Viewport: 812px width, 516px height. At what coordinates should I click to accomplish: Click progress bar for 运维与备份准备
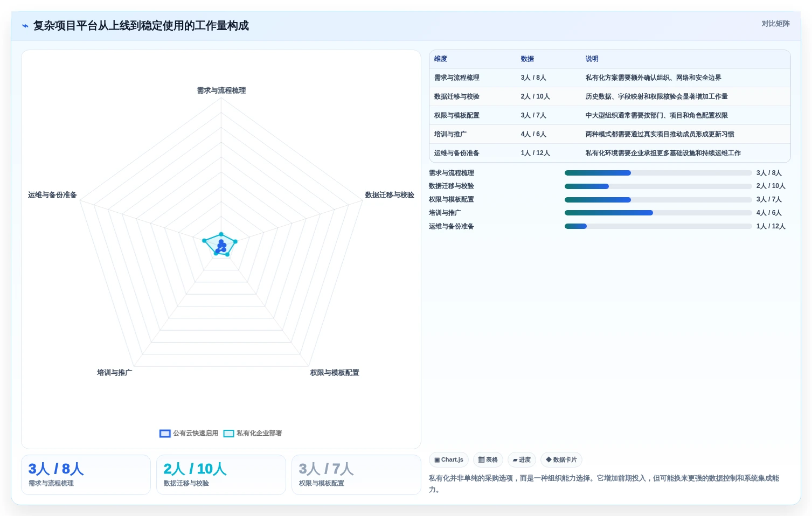658,226
